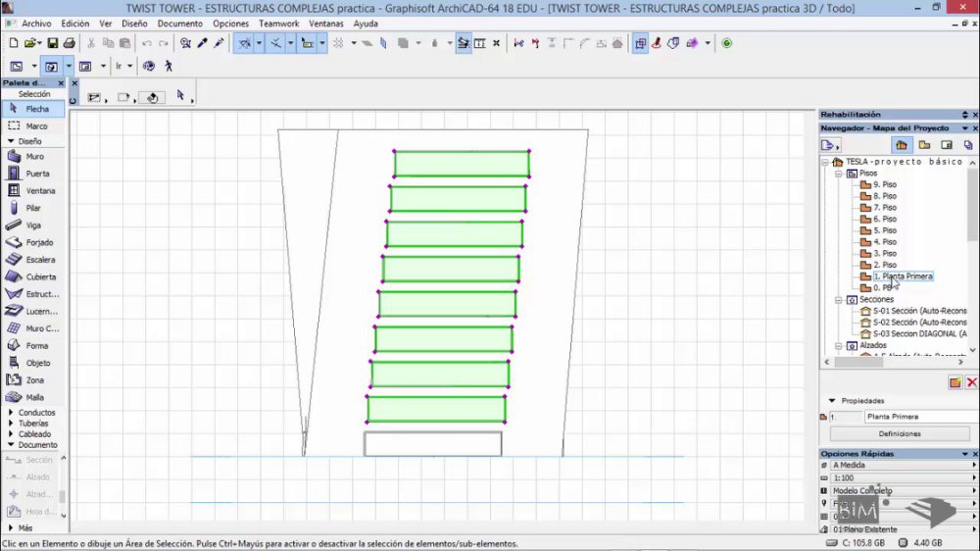Expand the Cableado toolbox group

click(x=11, y=434)
